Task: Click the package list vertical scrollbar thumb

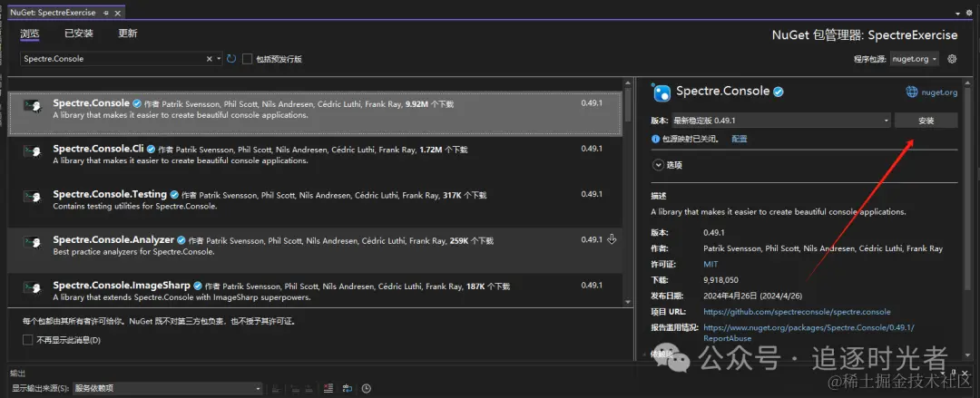Action: point(628,105)
